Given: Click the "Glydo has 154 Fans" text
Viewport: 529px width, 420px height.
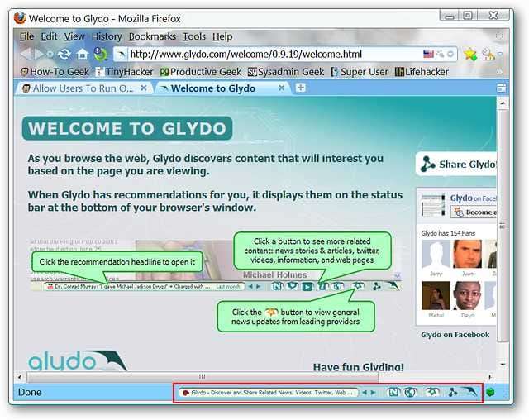Looking at the screenshot, I should coord(448,233).
